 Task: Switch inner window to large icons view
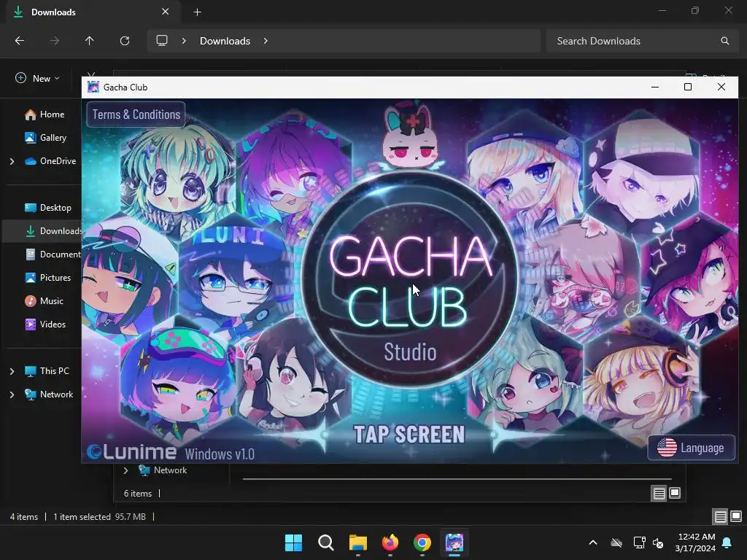point(675,493)
